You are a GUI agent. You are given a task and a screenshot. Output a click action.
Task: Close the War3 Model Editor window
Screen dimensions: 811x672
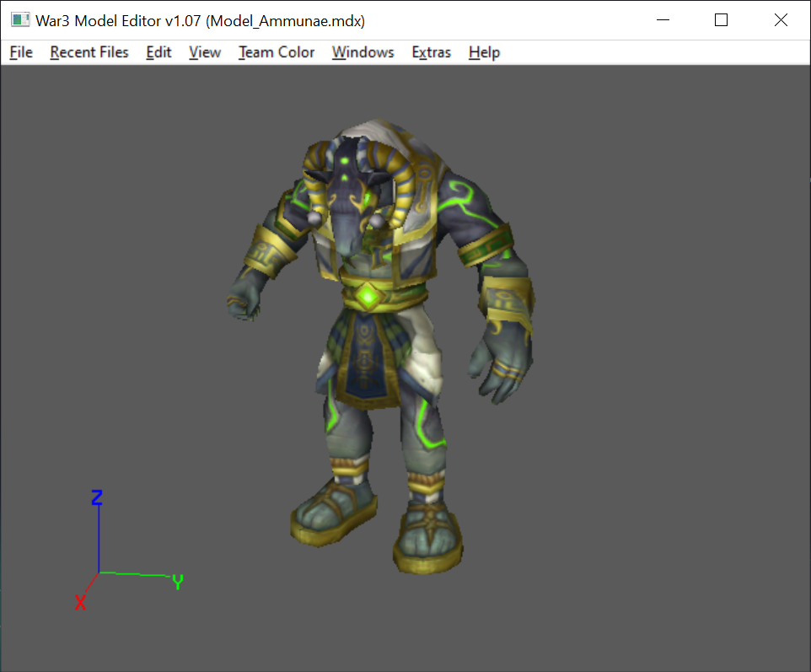781,20
